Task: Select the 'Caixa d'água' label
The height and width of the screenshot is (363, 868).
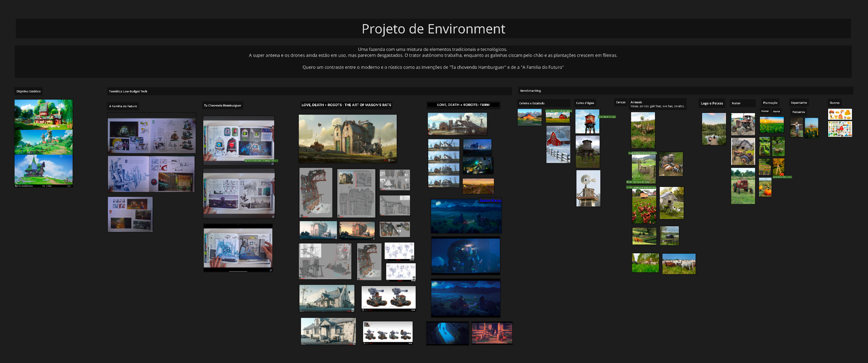Action: [x=585, y=103]
